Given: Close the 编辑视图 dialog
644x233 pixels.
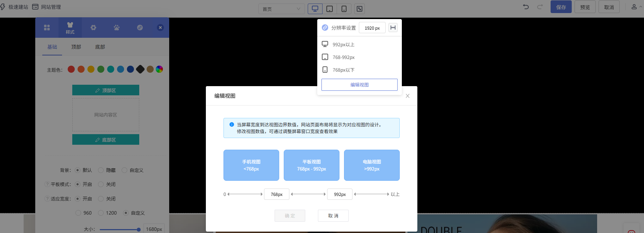Looking at the screenshot, I should (x=407, y=96).
